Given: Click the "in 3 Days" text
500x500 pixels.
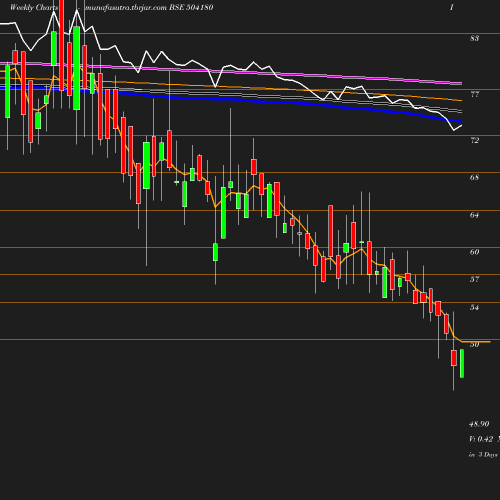Looking at the screenshot, I should 483,454.
